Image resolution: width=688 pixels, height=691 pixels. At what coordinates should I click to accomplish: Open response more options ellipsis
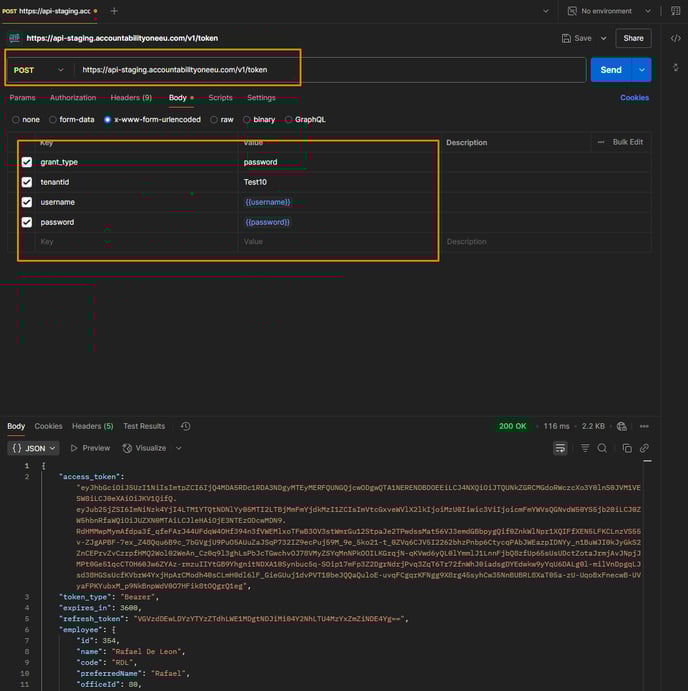644,426
